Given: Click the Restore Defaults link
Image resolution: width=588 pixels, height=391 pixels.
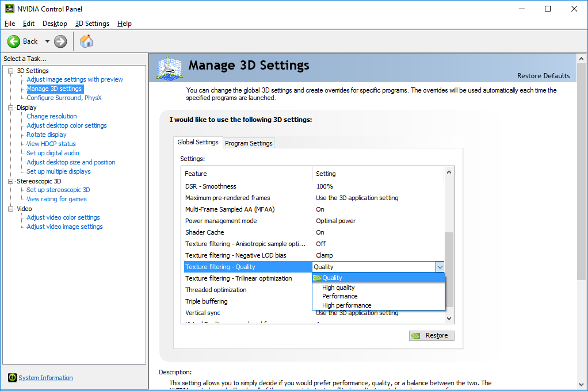Looking at the screenshot, I should pyautogui.click(x=543, y=76).
